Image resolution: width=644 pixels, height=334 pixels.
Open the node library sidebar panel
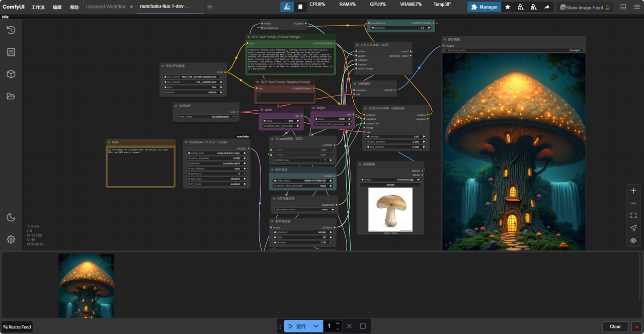pos(11,52)
